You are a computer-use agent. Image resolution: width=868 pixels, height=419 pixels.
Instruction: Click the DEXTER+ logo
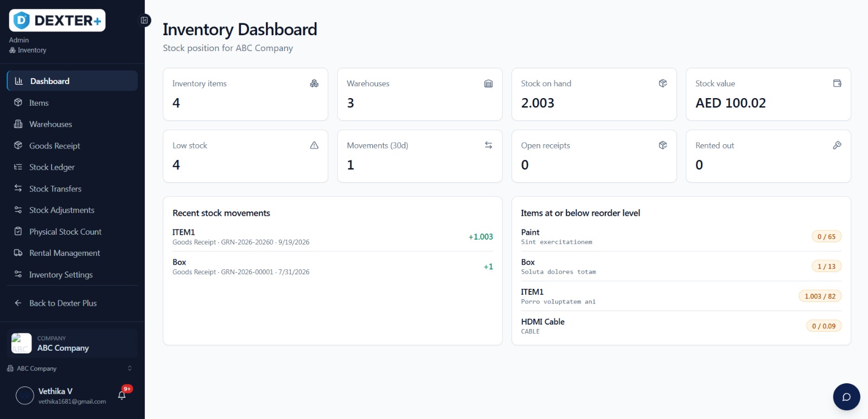(x=57, y=21)
